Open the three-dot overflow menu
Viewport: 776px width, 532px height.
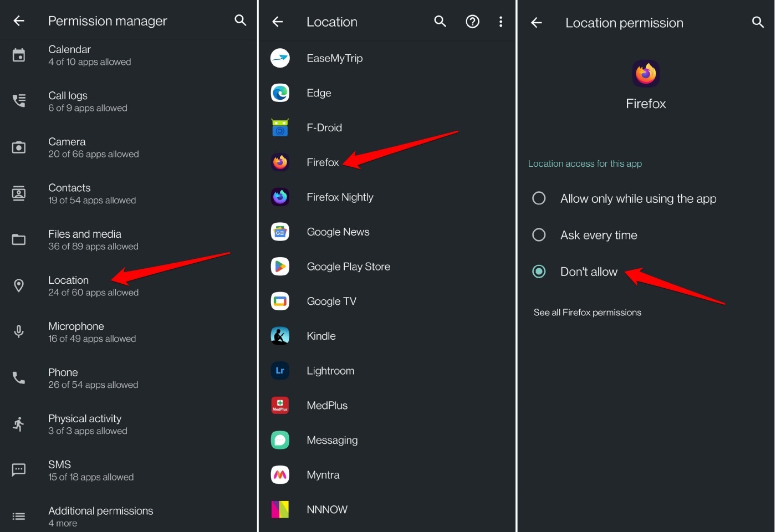point(501,21)
